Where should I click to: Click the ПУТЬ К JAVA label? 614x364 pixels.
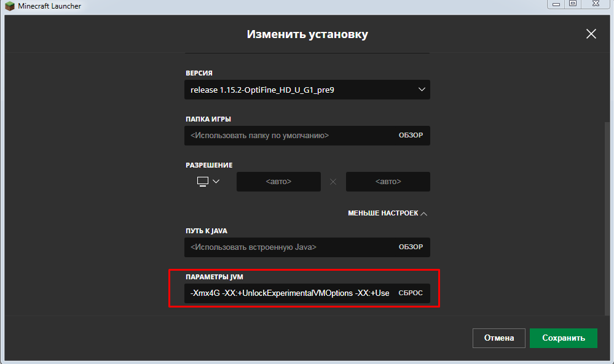(207, 231)
